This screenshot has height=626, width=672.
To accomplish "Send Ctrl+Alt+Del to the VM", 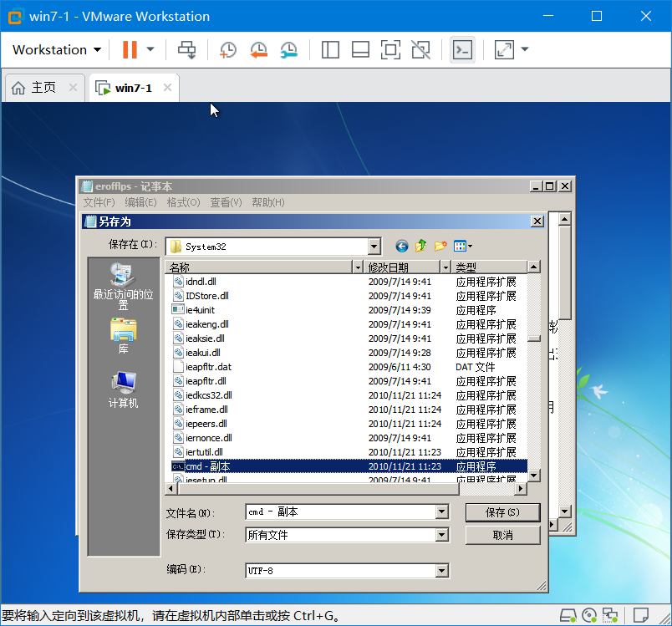I will (x=187, y=49).
